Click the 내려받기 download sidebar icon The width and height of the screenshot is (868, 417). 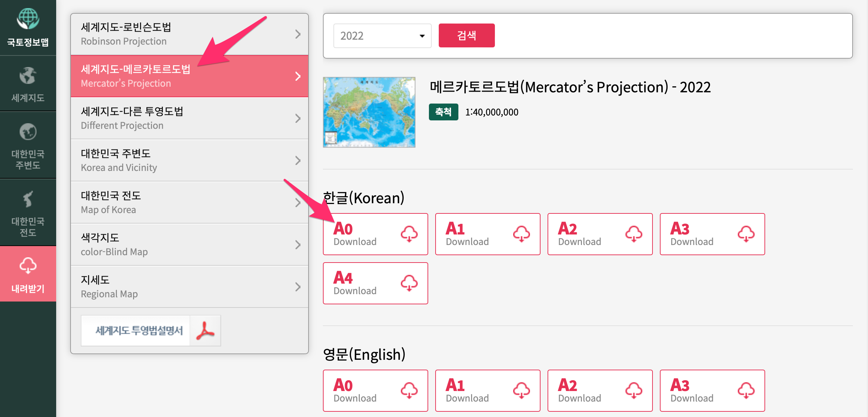pos(28,274)
